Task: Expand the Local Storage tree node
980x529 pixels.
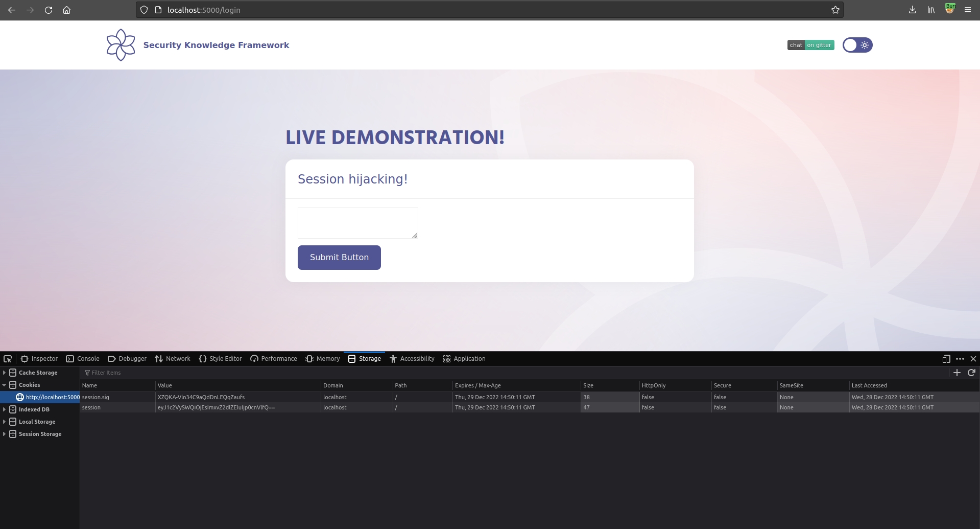Action: (5, 422)
